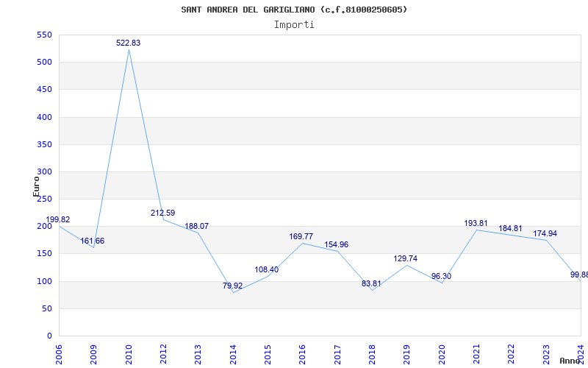Image resolution: width=588 pixels, height=368 pixels.
Task: Select the 50 y-axis tick label
Action: click(46, 308)
